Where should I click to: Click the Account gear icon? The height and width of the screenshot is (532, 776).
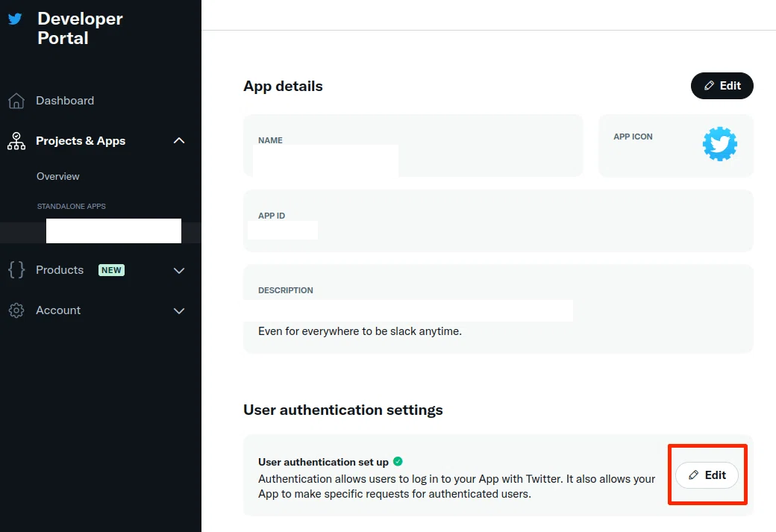pos(16,310)
